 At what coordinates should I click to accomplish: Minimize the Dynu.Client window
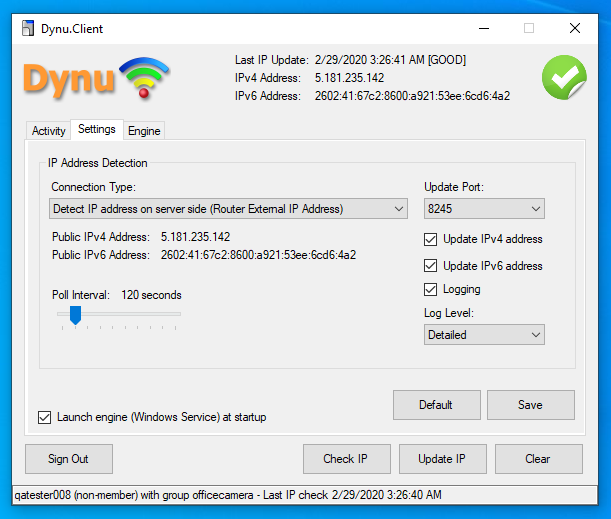point(484,28)
